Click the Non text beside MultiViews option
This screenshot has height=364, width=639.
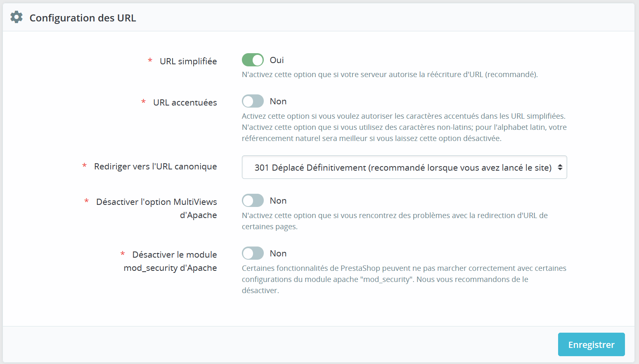click(x=278, y=200)
